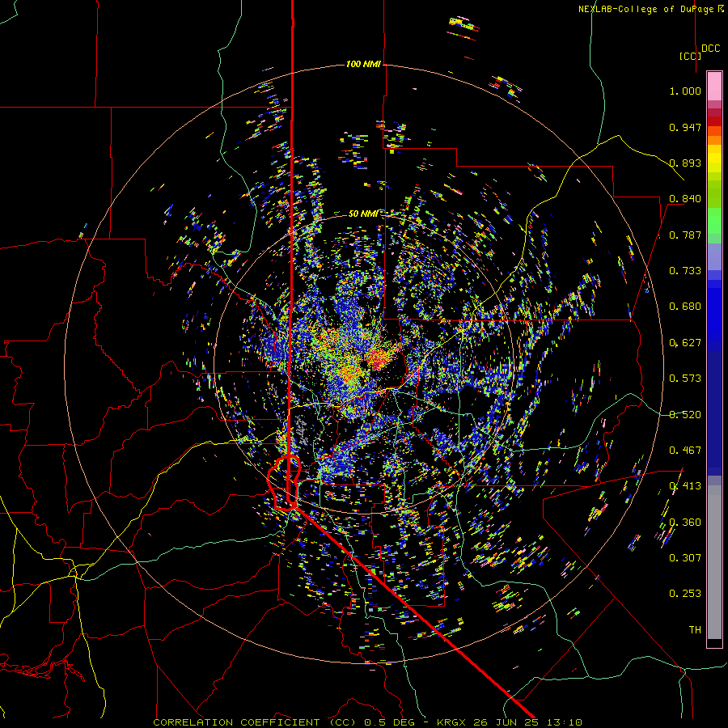
Task: Click the 0.5 DEG elevation text
Action: (x=390, y=722)
